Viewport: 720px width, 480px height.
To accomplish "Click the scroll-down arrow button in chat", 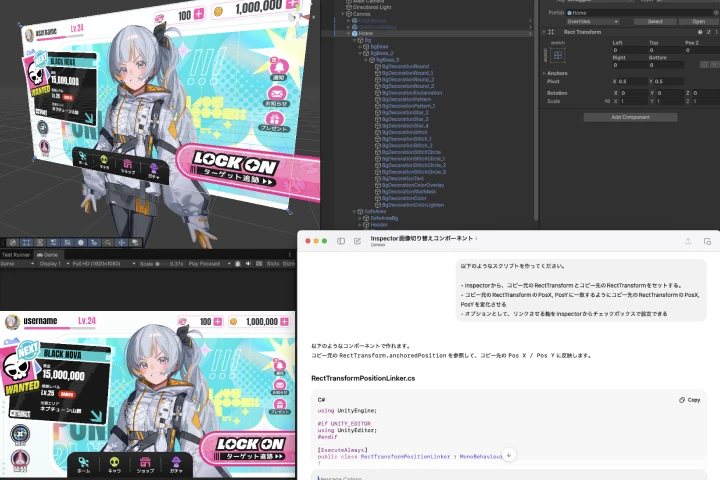I will (x=509, y=455).
